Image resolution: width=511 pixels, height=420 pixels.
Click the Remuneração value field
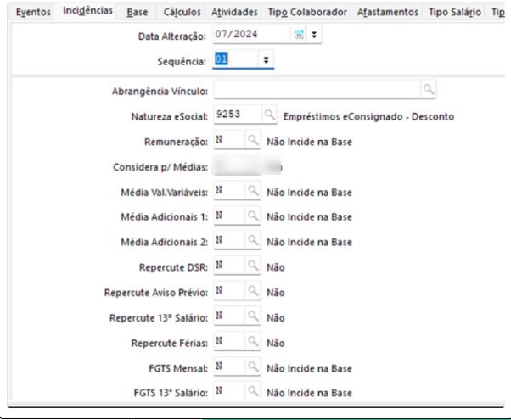tap(229, 140)
